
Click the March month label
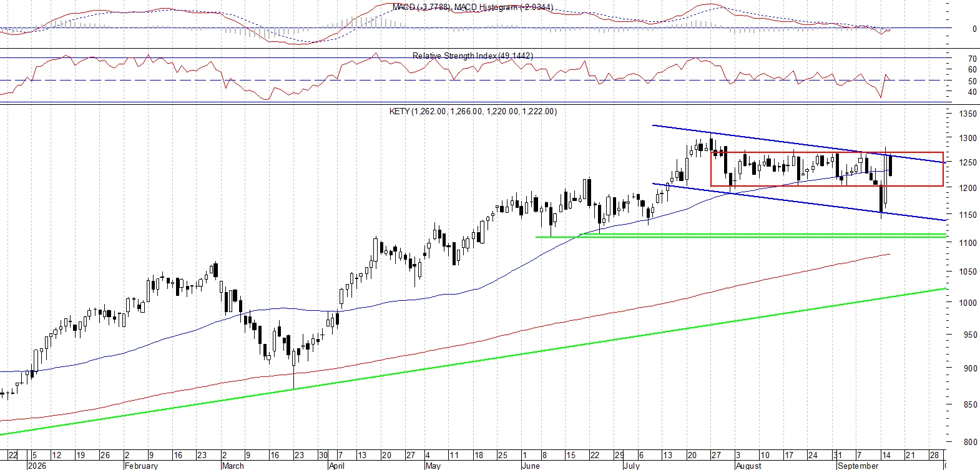point(233,466)
